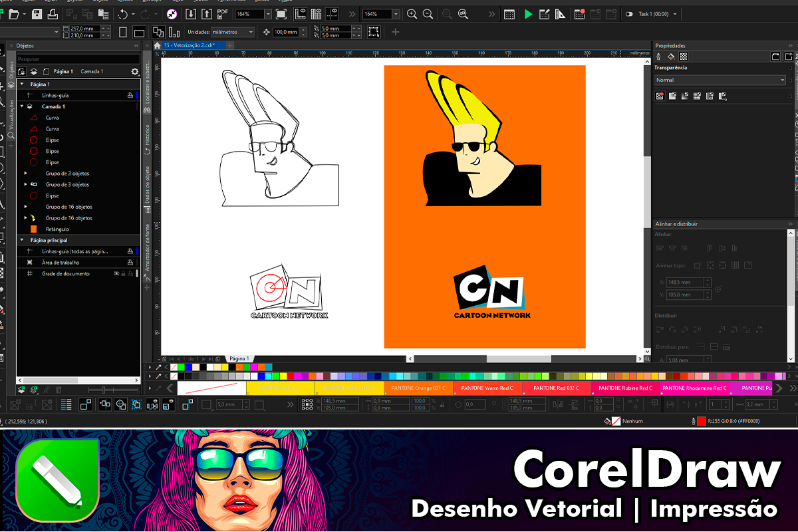Collapse the Página 1 tree node
Screen dimensions: 798x532
21,84
